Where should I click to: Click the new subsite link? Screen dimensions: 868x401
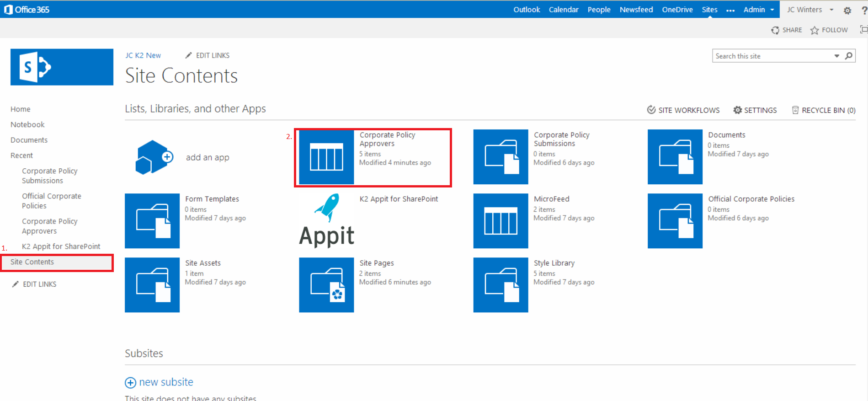coord(166,382)
